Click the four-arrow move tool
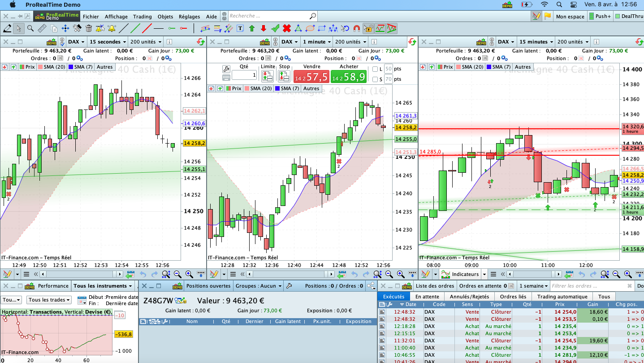The image size is (644, 363). click(65, 28)
